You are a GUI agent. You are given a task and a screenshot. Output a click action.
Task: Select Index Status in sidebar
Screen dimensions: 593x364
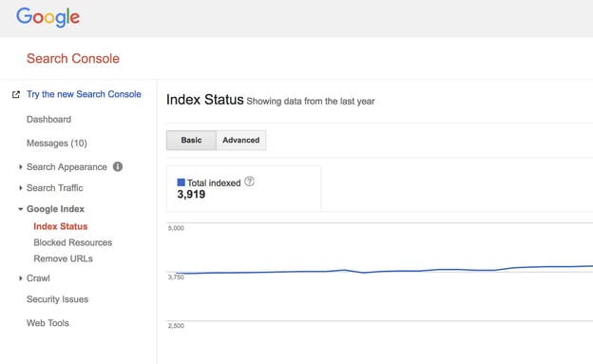click(x=61, y=226)
